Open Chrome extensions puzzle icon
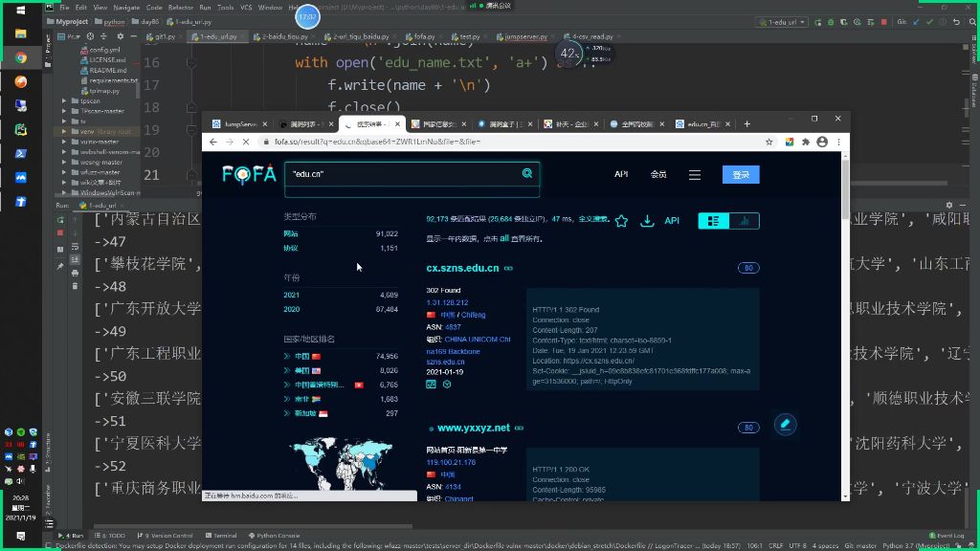This screenshot has width=980, height=551. tap(806, 142)
